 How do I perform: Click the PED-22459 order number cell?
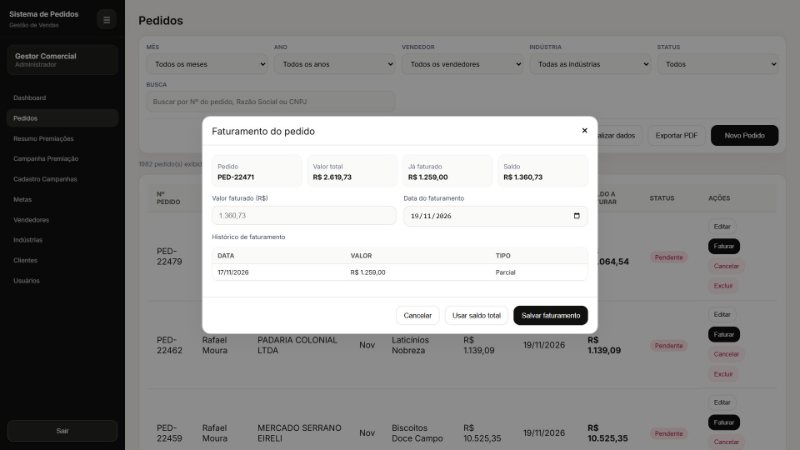pos(169,433)
